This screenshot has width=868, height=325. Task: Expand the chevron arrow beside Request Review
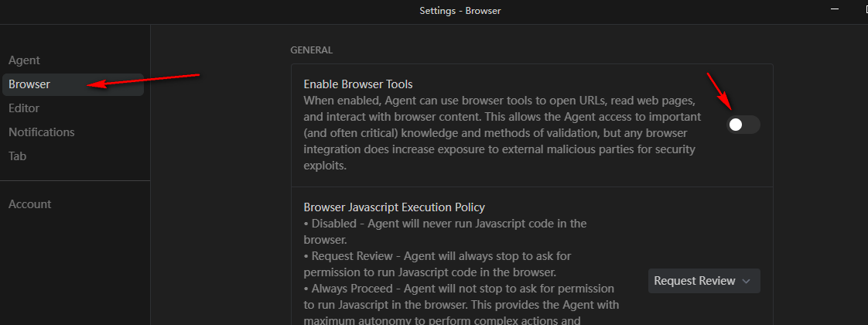pos(746,281)
